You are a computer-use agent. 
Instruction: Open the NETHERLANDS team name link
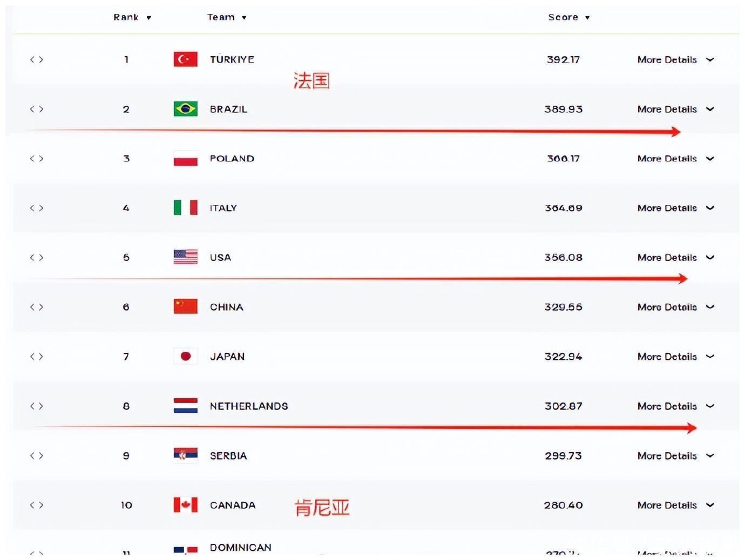coord(249,406)
